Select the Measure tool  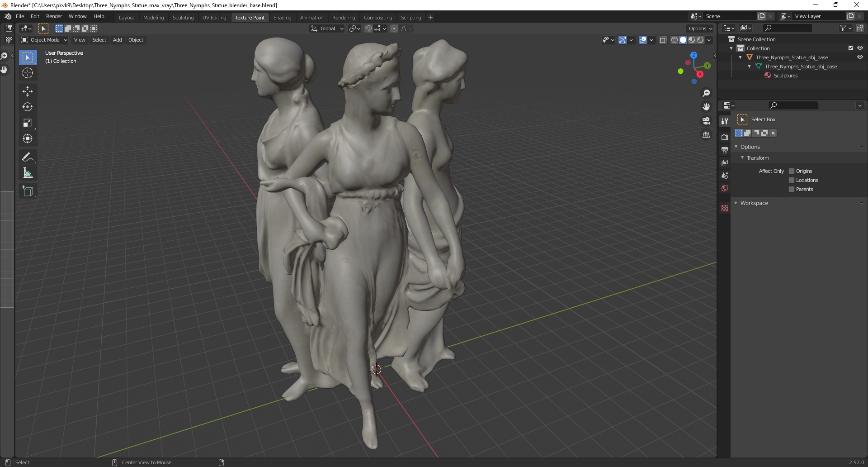(x=28, y=173)
